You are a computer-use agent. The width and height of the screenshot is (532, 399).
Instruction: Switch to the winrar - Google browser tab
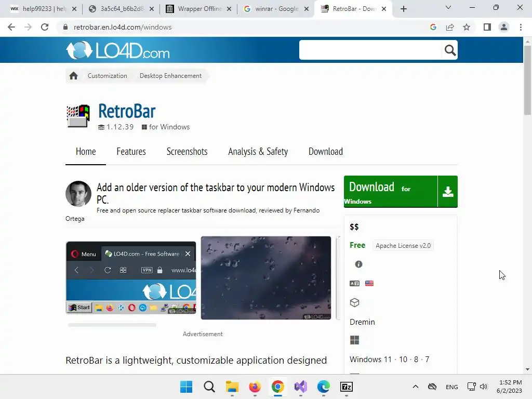pyautogui.click(x=275, y=9)
